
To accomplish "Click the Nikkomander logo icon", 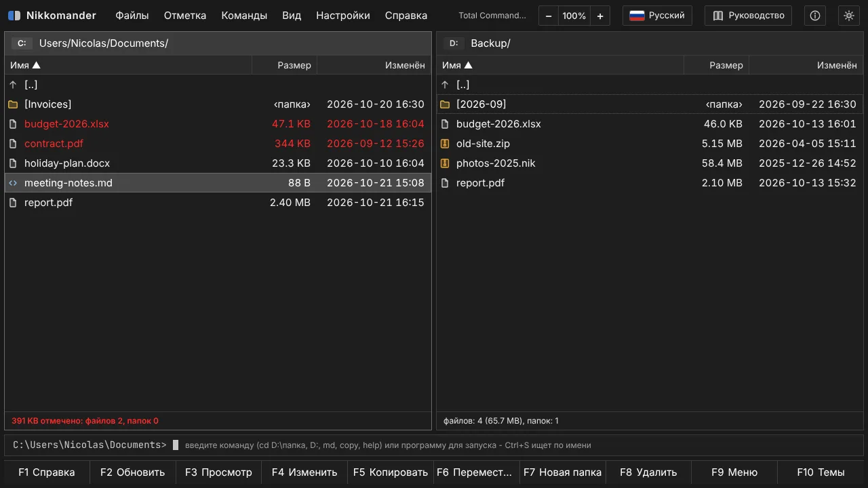I will (14, 16).
